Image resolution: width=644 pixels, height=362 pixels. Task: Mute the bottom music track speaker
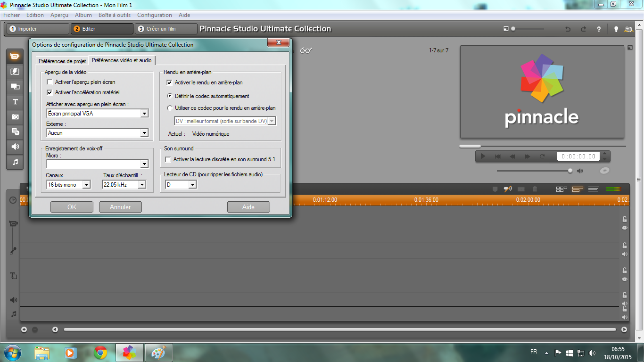(625, 317)
